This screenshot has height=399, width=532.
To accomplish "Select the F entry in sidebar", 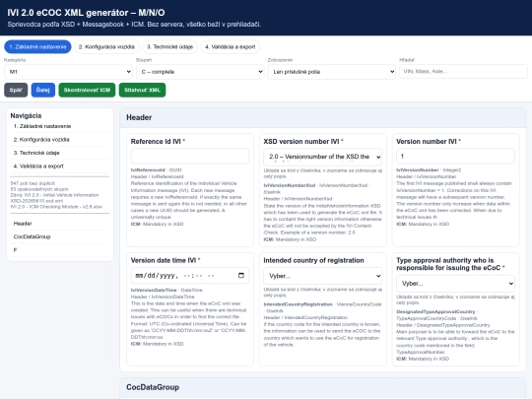I will (x=60, y=250).
